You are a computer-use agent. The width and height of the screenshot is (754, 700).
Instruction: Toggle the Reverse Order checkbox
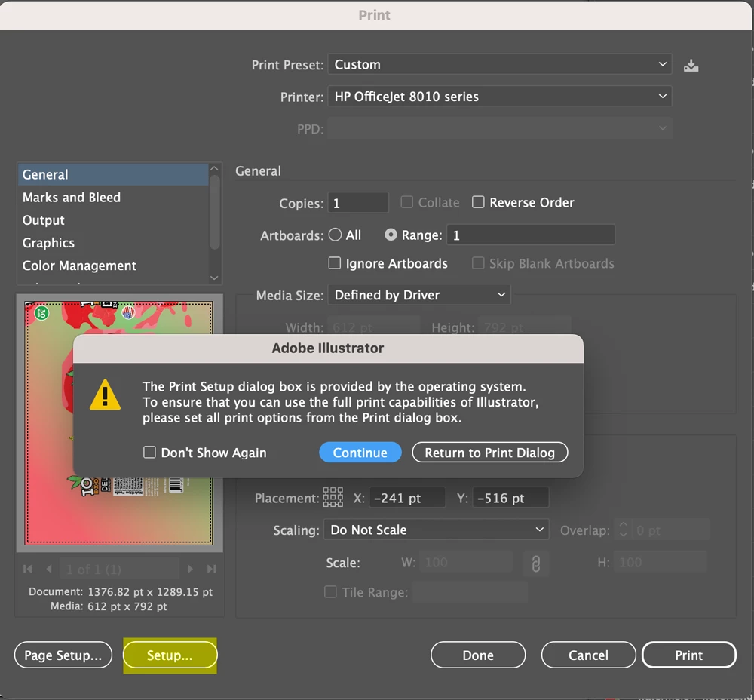[x=478, y=202]
